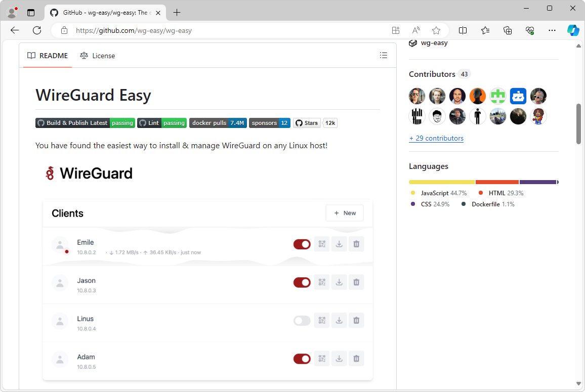Open the Settings and more ellipsis menu

(x=552, y=30)
